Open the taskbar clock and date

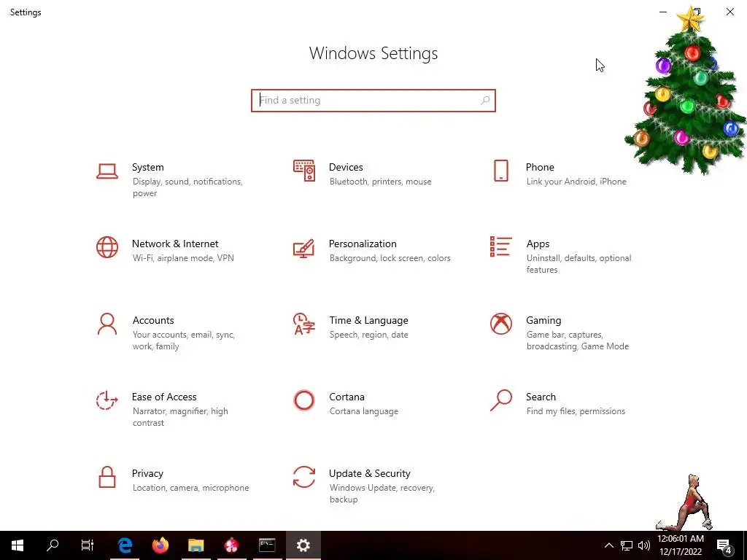681,545
